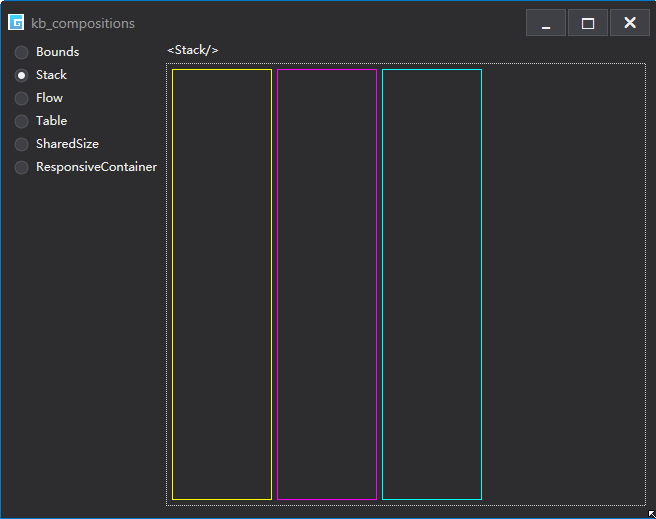This screenshot has height=519, width=656.
Task: Click inside the magenta bordered box
Action: pos(327,284)
